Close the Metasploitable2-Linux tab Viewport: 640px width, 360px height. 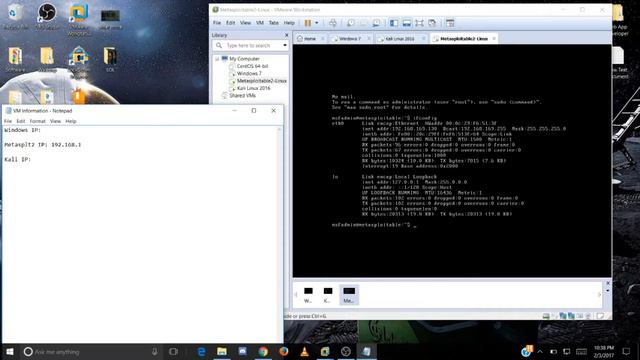(x=494, y=38)
